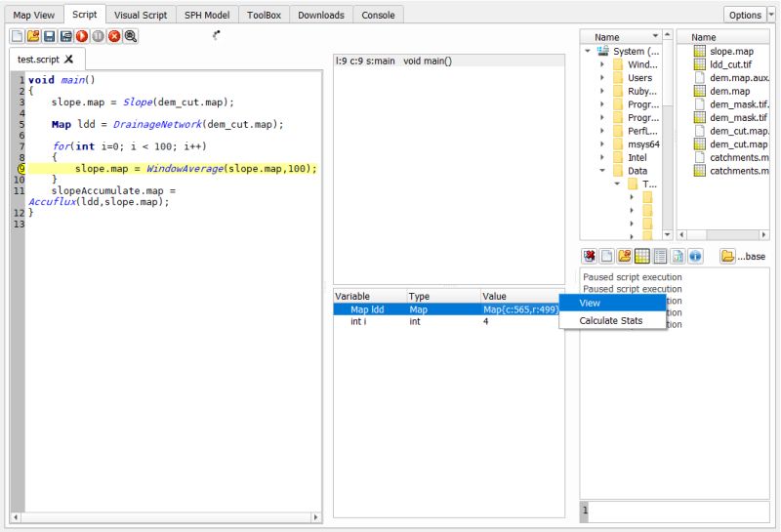Select dem.map grid file icon
Screen dimensions: 781x532
(700, 91)
